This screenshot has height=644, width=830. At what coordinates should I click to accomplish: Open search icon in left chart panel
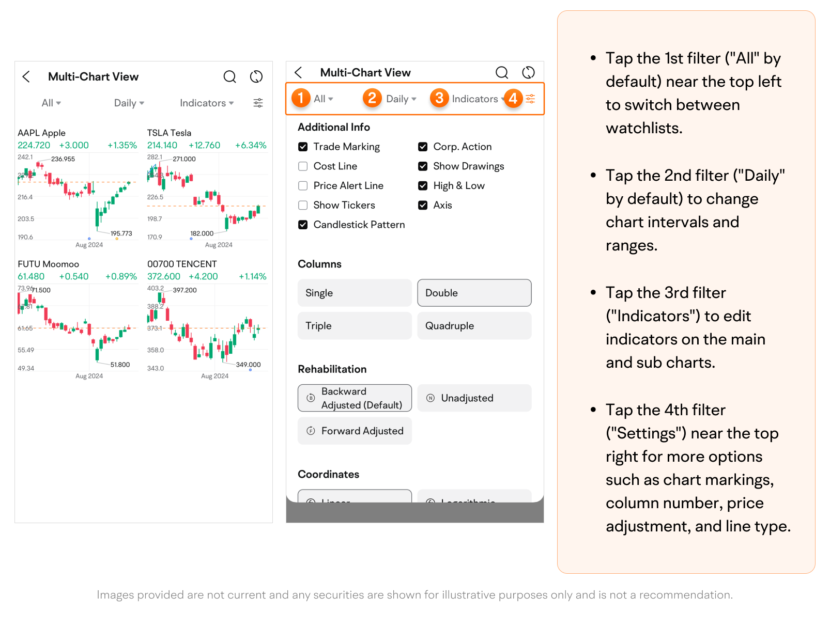(x=229, y=77)
